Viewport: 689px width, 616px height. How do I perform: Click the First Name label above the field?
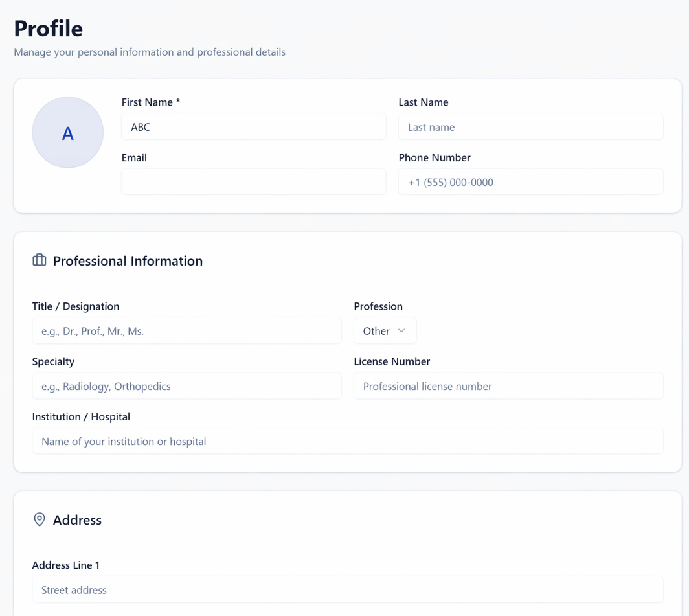pyautogui.click(x=151, y=102)
